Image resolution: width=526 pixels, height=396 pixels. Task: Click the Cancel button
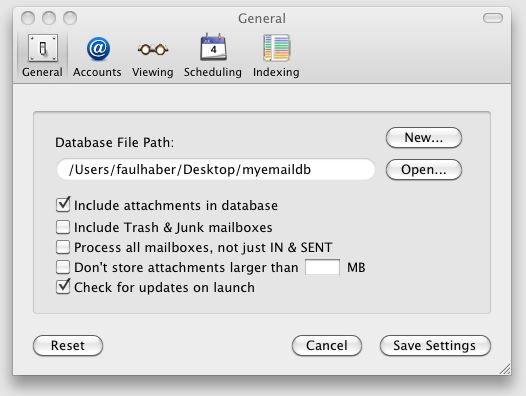tap(327, 345)
